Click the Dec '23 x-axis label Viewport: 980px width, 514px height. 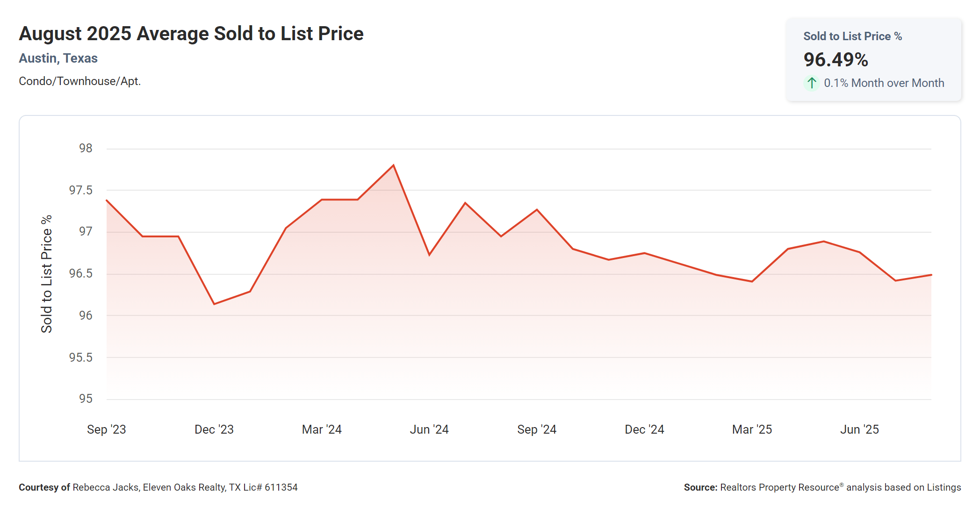pos(214,429)
